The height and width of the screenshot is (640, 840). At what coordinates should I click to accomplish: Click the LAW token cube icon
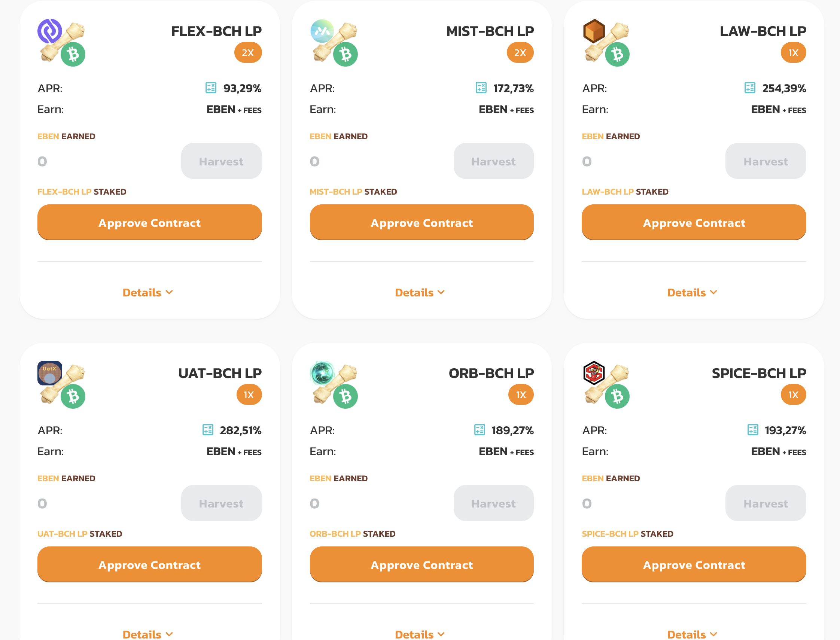tap(594, 30)
